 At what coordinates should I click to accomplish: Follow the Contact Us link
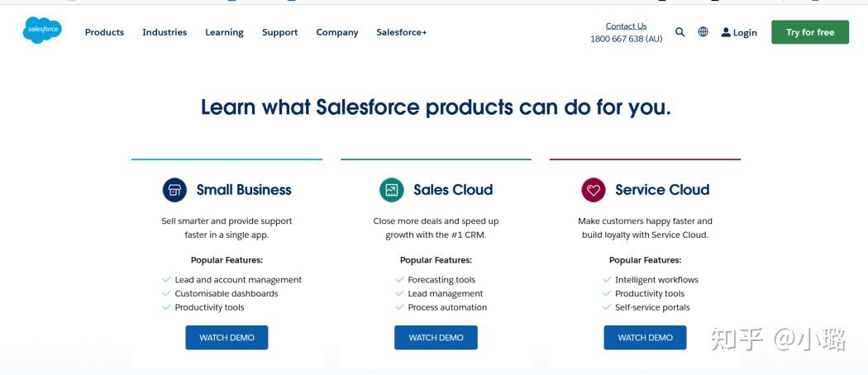click(626, 26)
